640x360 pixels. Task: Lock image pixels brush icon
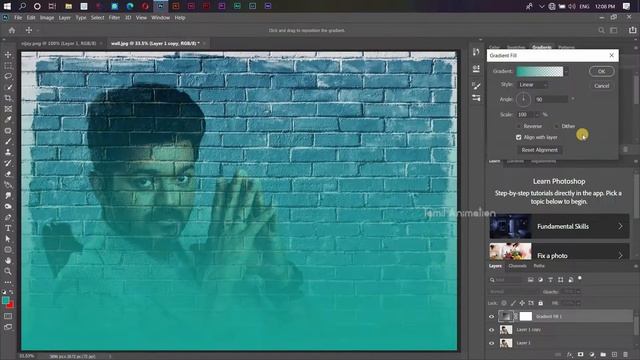513,303
